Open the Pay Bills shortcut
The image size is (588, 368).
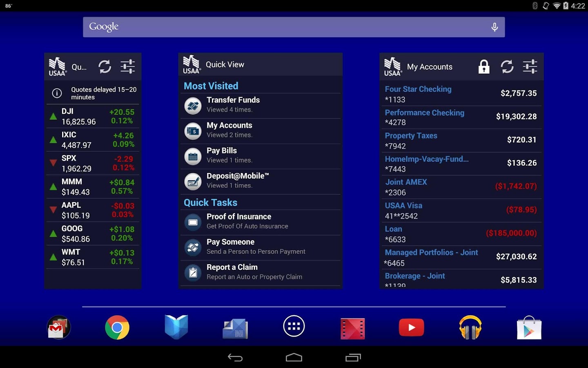[261, 156]
